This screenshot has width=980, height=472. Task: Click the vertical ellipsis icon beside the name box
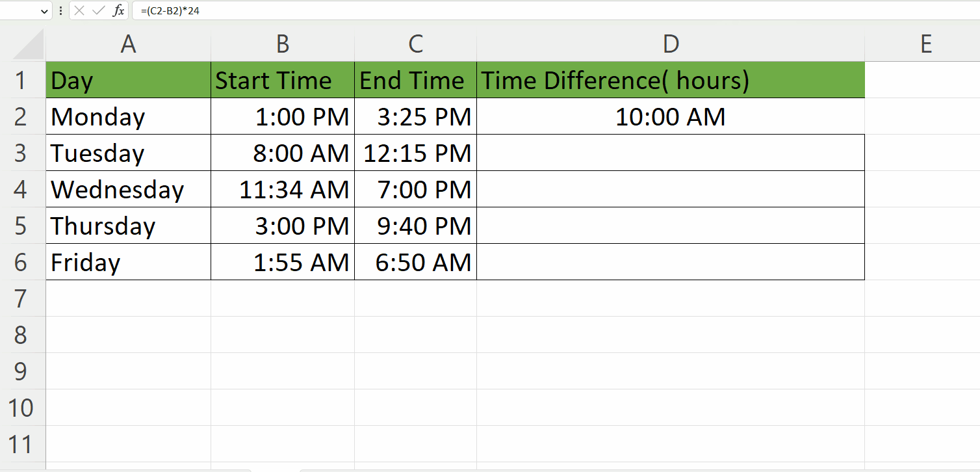point(60,10)
